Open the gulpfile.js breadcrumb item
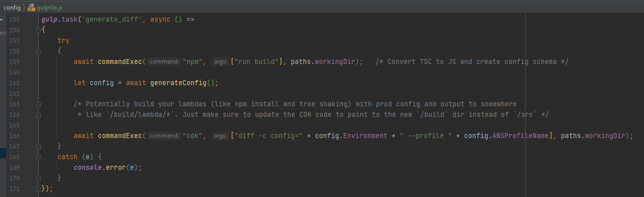The image size is (644, 197). pyautogui.click(x=49, y=8)
